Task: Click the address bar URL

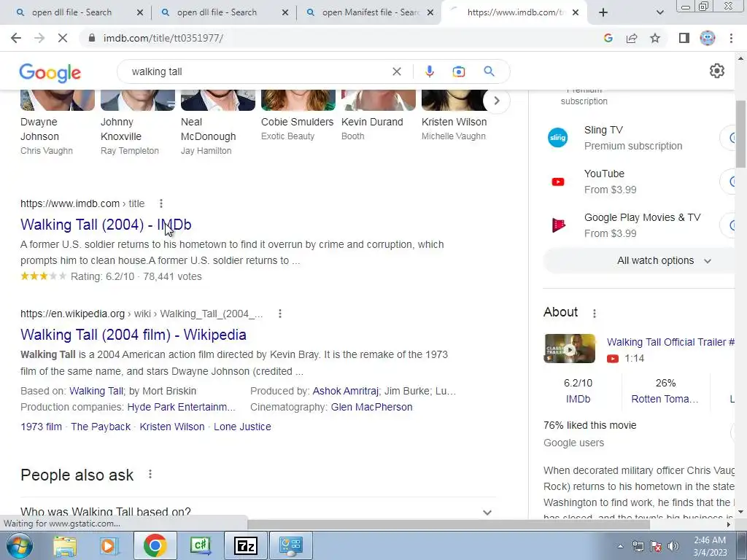Action: [163, 38]
